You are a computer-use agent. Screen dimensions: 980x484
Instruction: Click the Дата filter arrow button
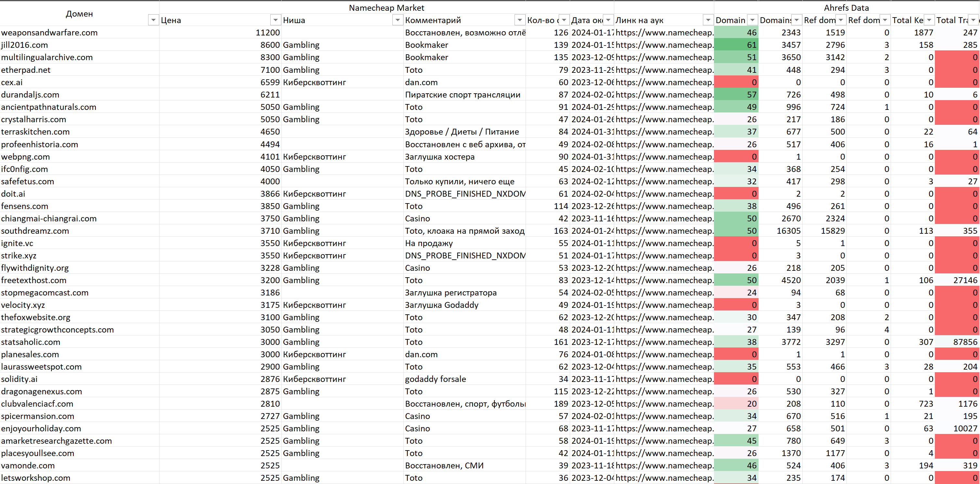(608, 20)
